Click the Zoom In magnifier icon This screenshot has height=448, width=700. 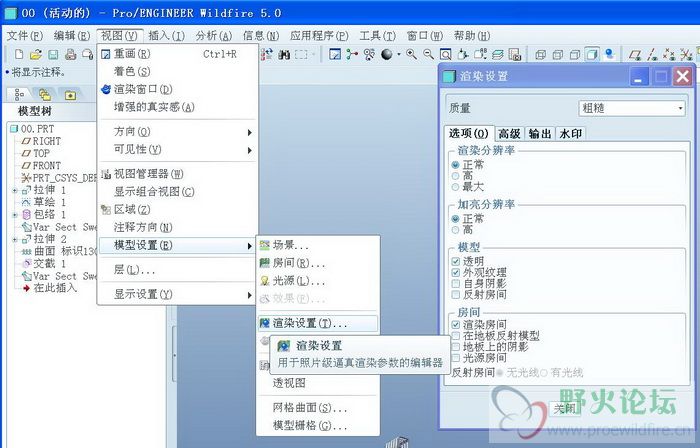412,54
